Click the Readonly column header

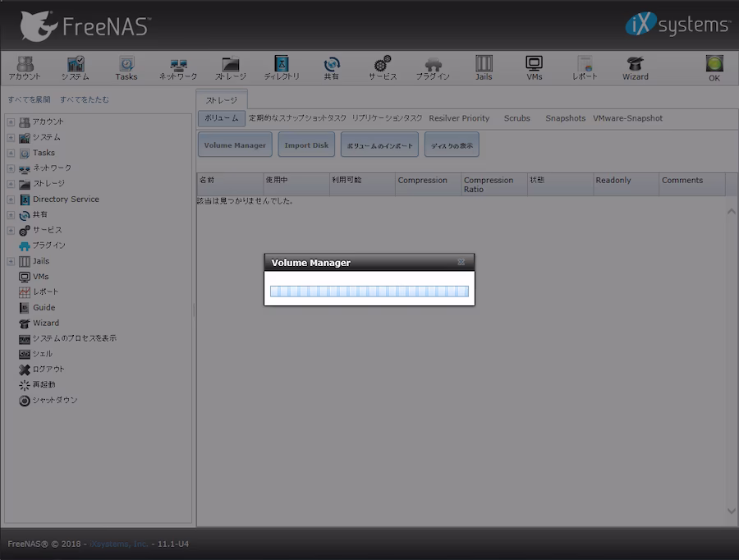626,184
